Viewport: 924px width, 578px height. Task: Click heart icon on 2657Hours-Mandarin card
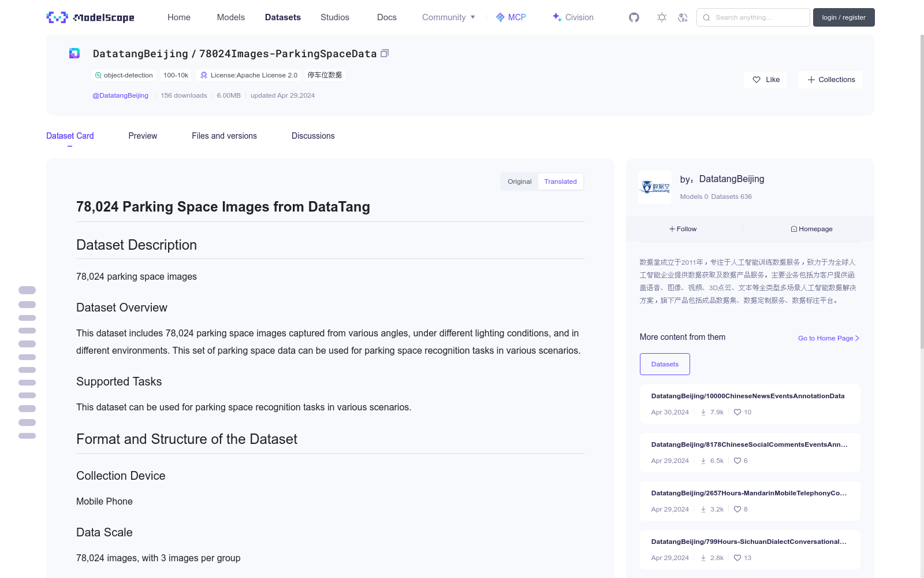click(737, 509)
